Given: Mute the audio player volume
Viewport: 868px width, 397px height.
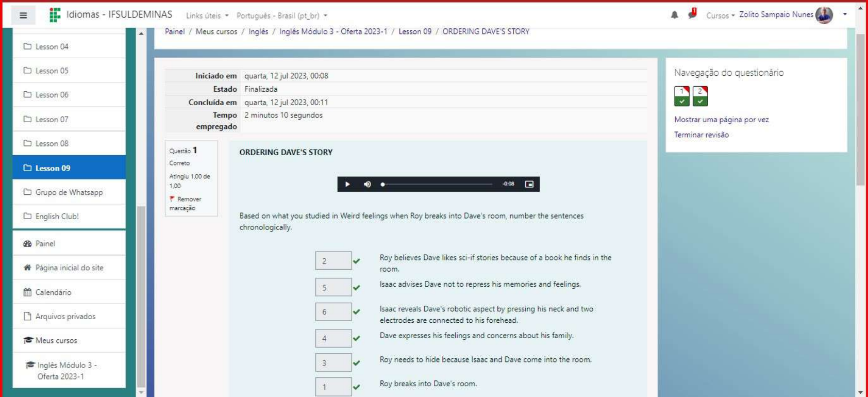Looking at the screenshot, I should 367,184.
